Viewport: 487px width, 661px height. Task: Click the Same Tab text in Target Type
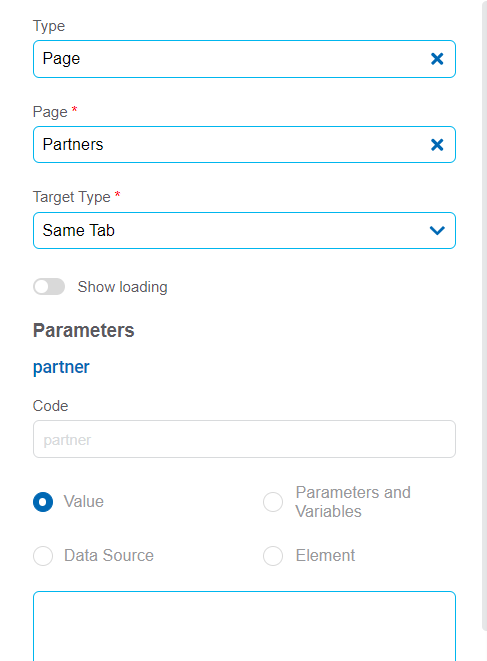tap(79, 231)
